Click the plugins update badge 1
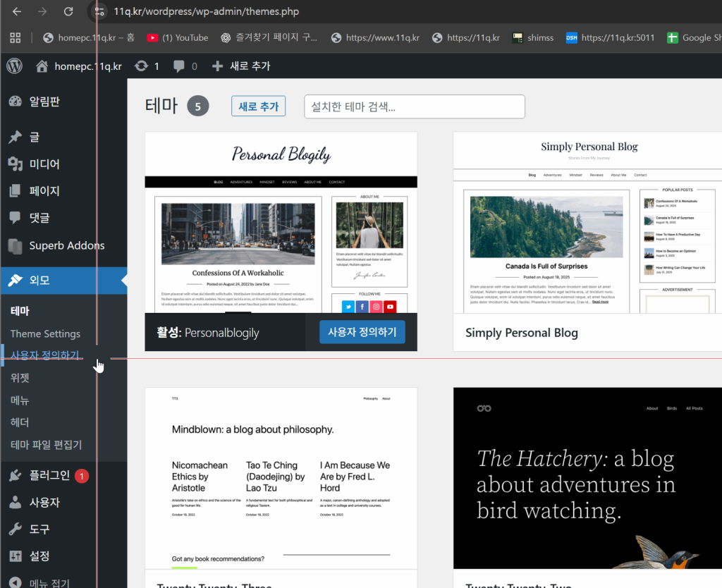 pyautogui.click(x=82, y=476)
